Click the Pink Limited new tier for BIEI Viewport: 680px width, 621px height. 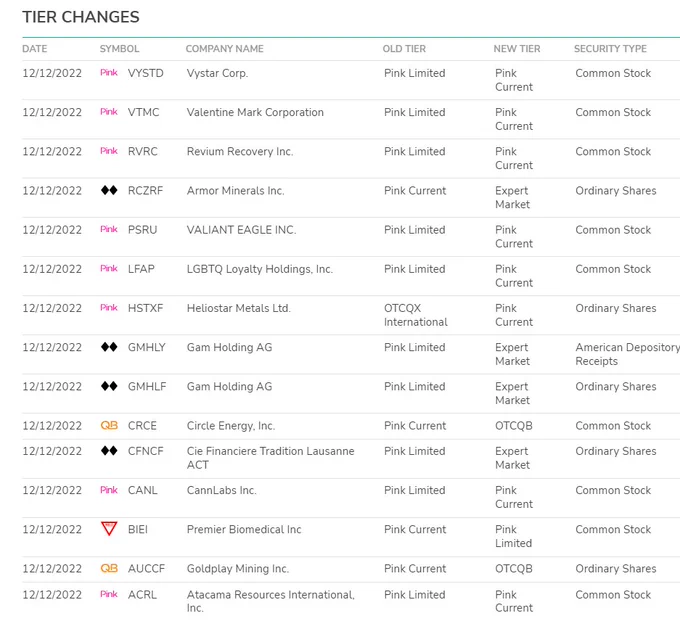514,536
